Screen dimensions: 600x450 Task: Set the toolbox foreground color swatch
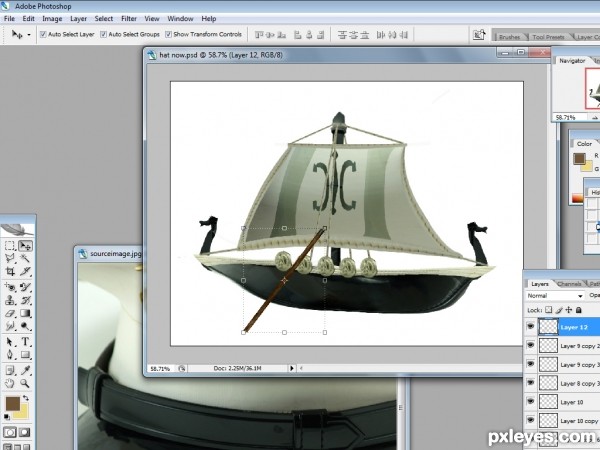[12, 403]
